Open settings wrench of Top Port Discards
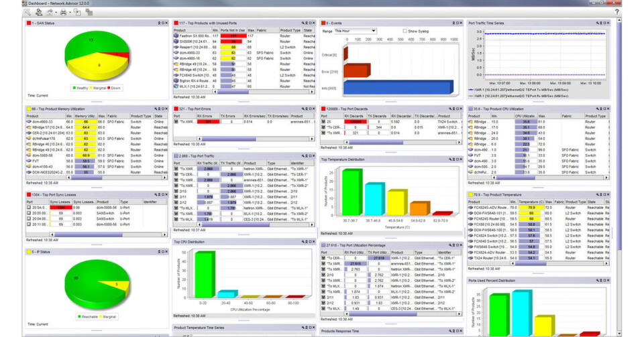Viewport: 644px width, 337px height. pyautogui.click(x=449, y=109)
